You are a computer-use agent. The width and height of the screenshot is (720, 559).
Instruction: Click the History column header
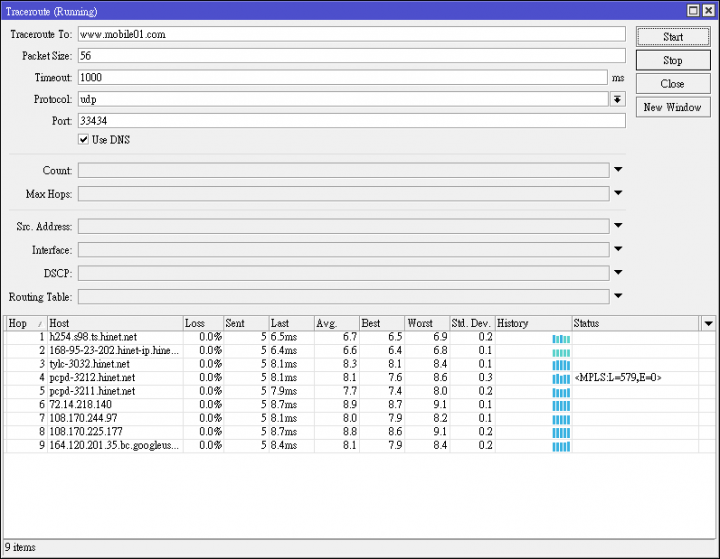click(x=534, y=323)
